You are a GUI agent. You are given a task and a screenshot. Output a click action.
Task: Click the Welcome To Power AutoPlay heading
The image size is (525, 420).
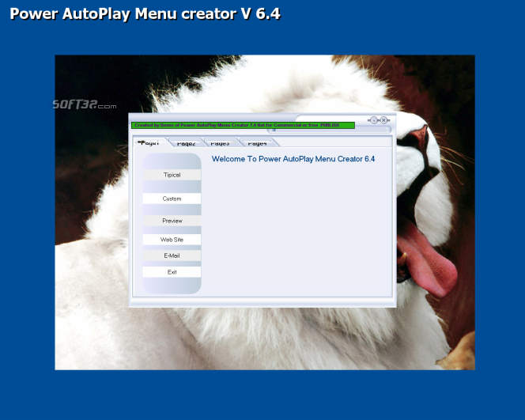293,159
